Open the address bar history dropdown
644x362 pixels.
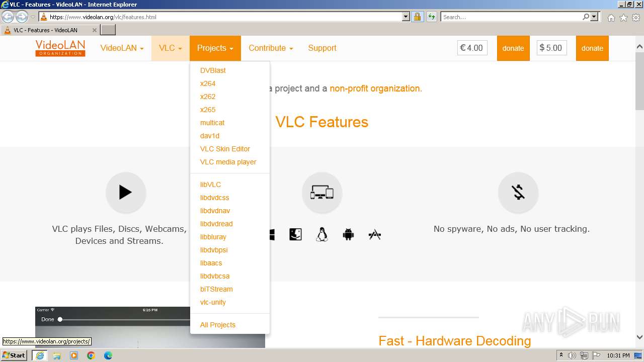pos(406,17)
